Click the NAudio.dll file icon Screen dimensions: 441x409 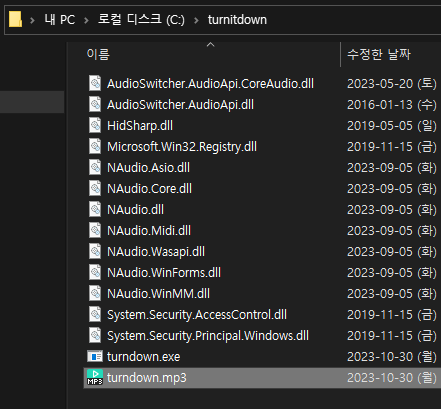tap(95, 209)
